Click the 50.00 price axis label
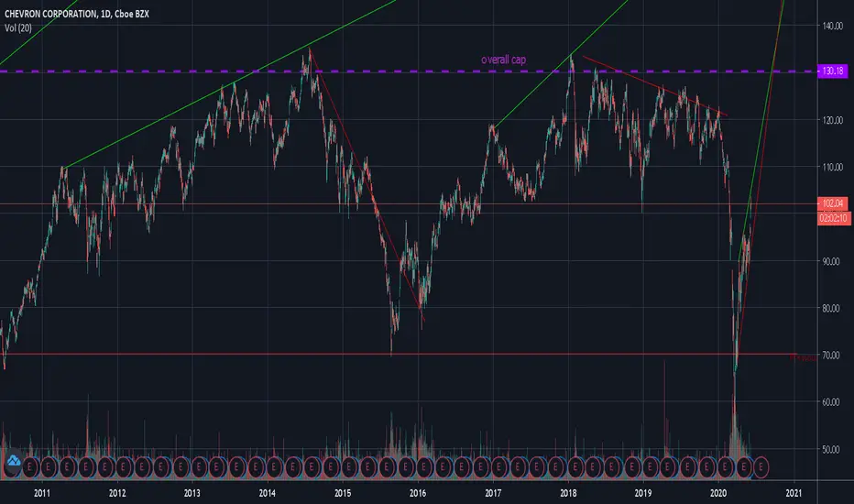This screenshot has height=504, width=854. [x=831, y=450]
